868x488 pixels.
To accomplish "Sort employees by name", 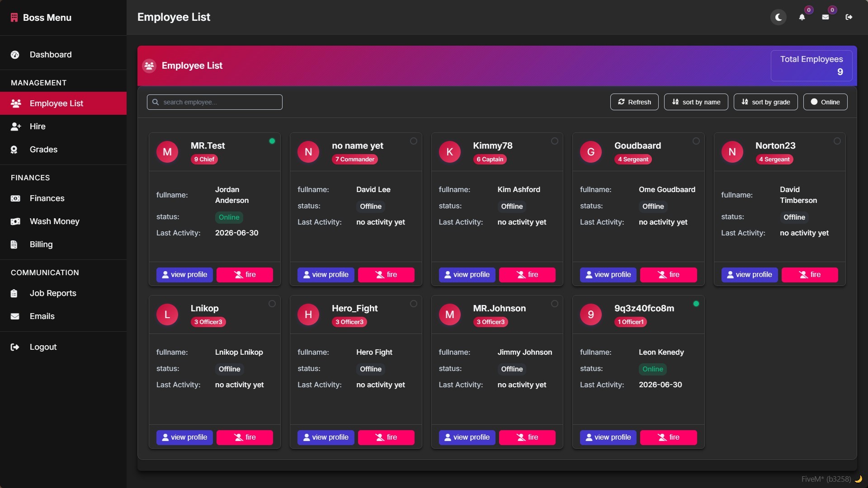I will [x=696, y=102].
